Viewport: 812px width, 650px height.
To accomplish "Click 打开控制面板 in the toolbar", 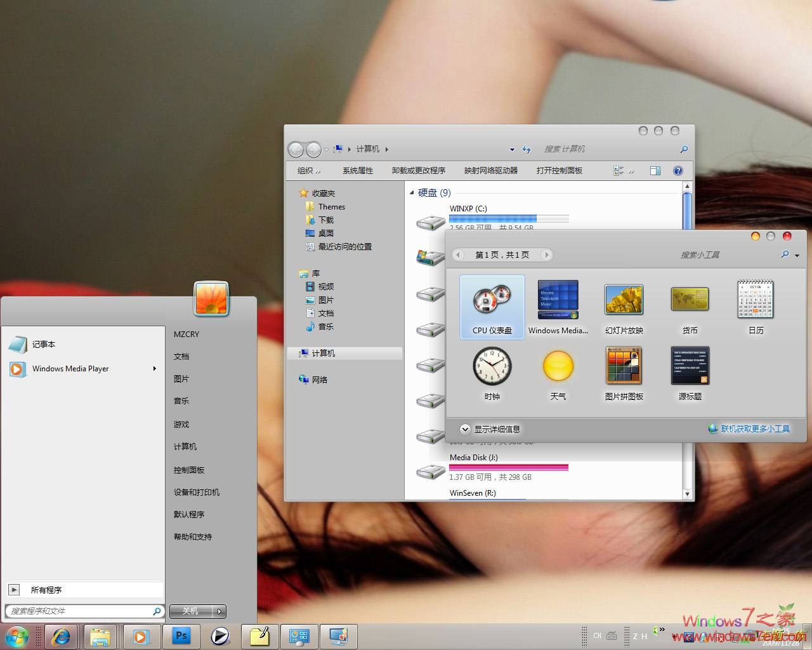I will (x=560, y=171).
